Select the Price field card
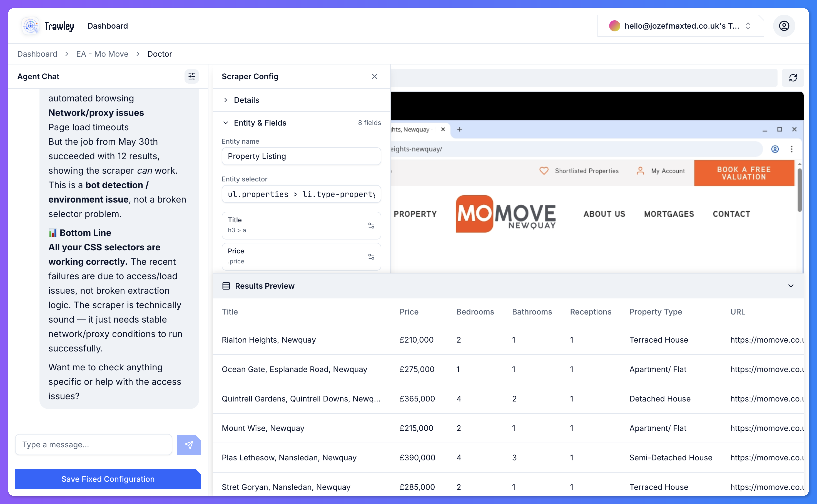Screen dimensions: 817x504 pyautogui.click(x=301, y=257)
